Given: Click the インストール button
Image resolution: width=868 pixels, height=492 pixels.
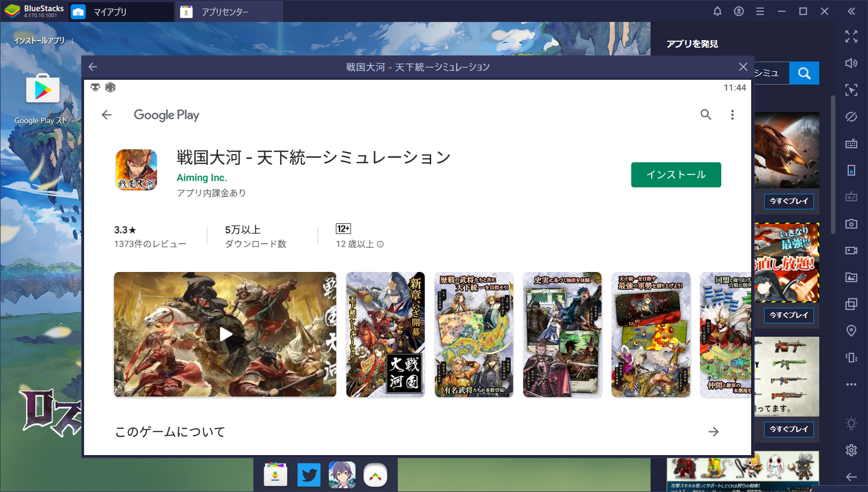Looking at the screenshot, I should click(x=676, y=175).
